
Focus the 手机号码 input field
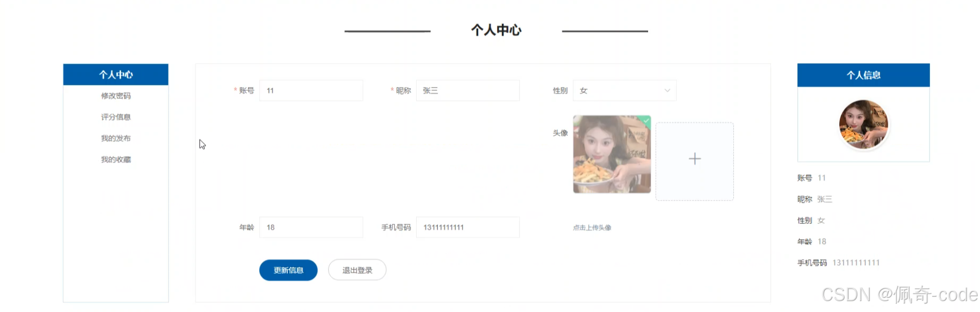(468, 227)
